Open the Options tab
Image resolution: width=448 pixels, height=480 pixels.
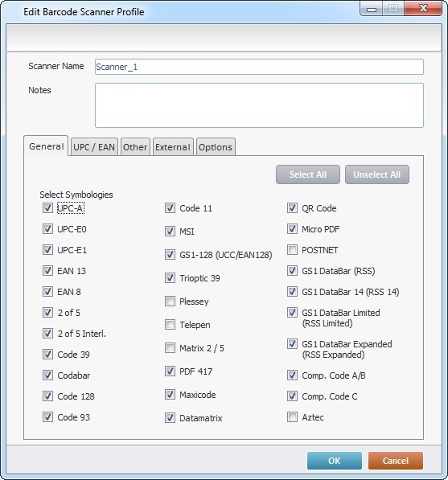pyautogui.click(x=216, y=147)
